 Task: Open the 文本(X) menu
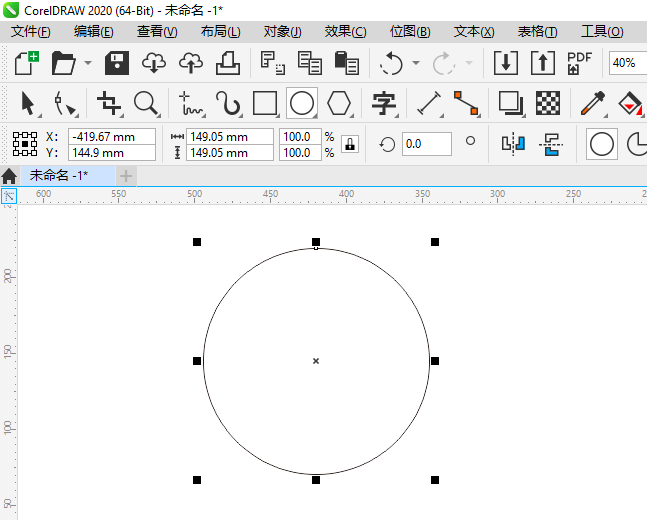point(474,31)
